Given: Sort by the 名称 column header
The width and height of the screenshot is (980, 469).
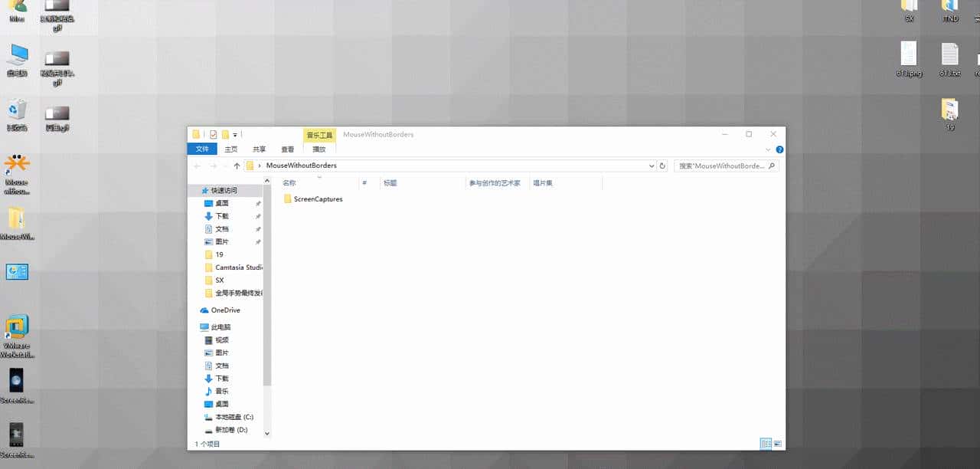Looking at the screenshot, I should pyautogui.click(x=289, y=183).
